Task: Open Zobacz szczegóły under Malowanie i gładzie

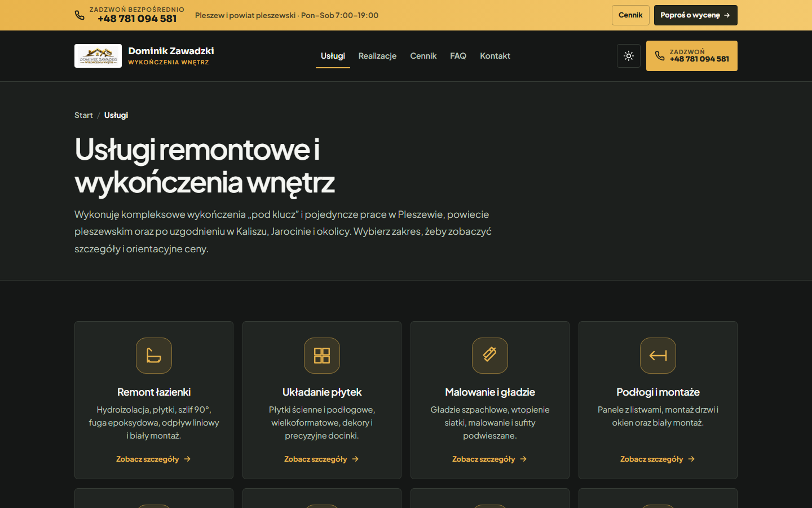Action: point(490,459)
